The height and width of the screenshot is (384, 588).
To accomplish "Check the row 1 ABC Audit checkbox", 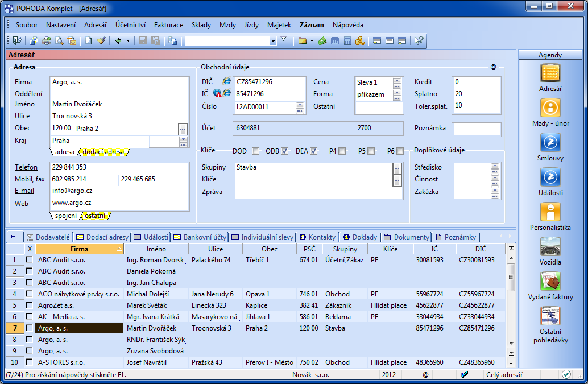I will point(29,259).
